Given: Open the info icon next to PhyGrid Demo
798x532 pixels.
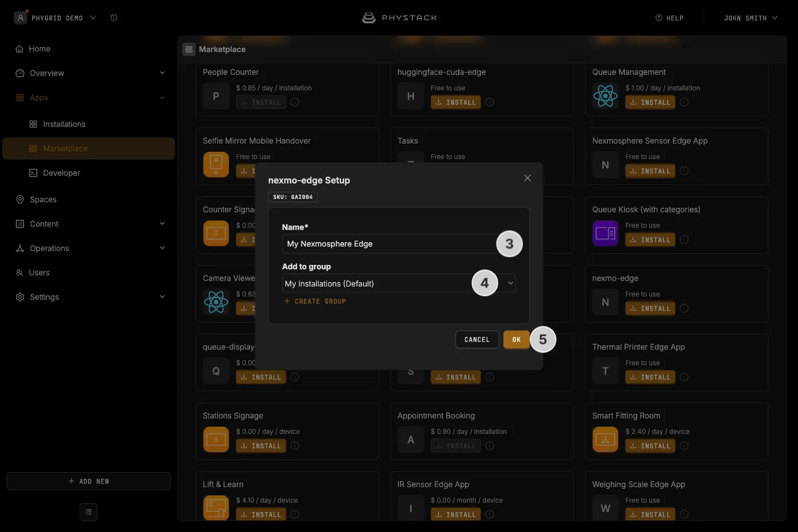Looking at the screenshot, I should coord(114,18).
